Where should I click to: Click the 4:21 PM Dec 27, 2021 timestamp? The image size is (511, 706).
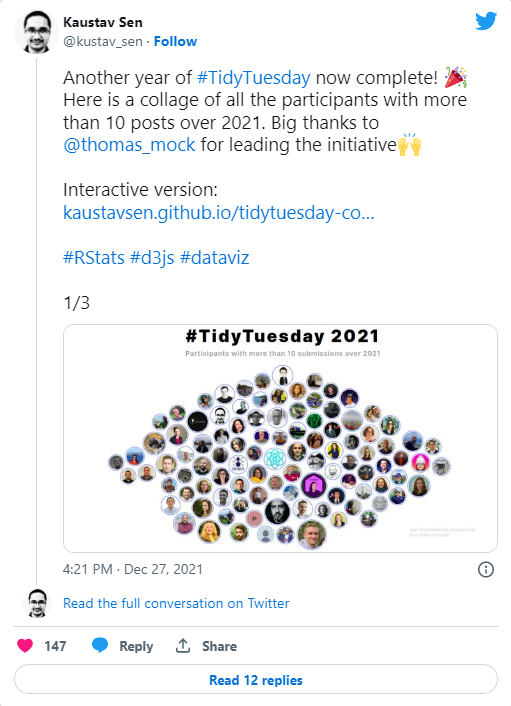133,569
